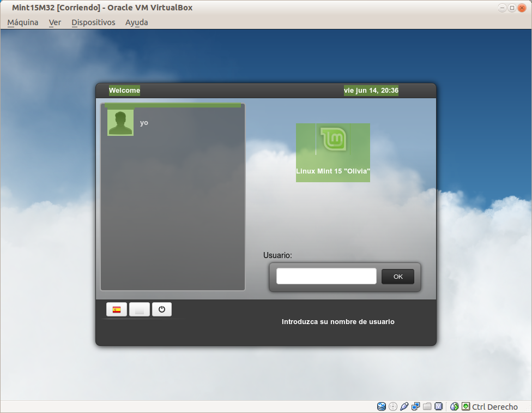Click the Usuario text input field
This screenshot has height=413, width=532.
pyautogui.click(x=326, y=277)
